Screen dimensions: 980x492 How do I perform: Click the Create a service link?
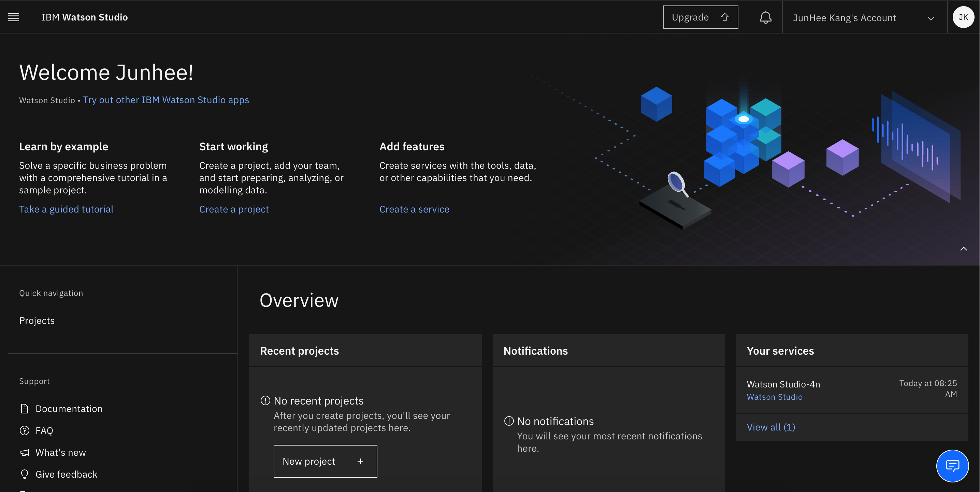tap(414, 209)
